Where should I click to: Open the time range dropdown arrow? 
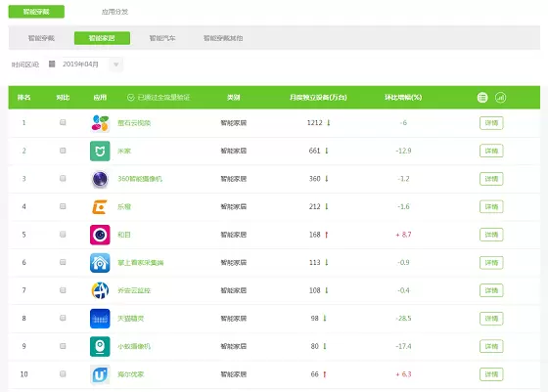click(116, 65)
